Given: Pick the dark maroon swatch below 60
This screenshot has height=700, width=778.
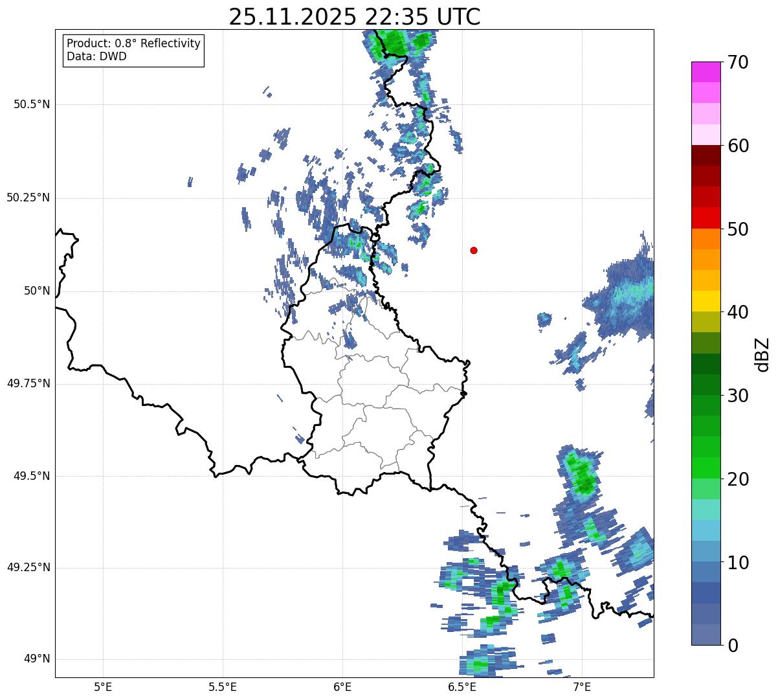Looking at the screenshot, I should [x=706, y=156].
